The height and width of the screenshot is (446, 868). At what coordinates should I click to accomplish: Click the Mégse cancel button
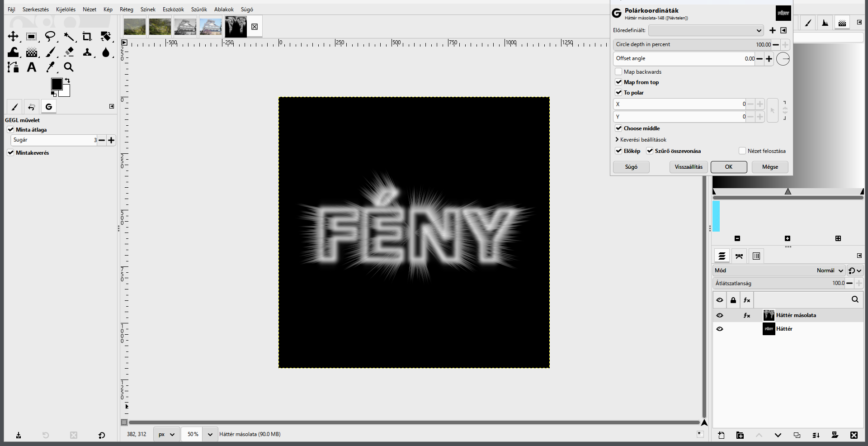[770, 167]
